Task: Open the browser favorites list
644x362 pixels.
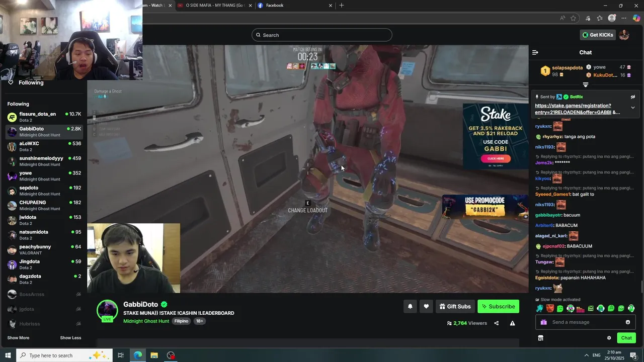Action: (600, 18)
